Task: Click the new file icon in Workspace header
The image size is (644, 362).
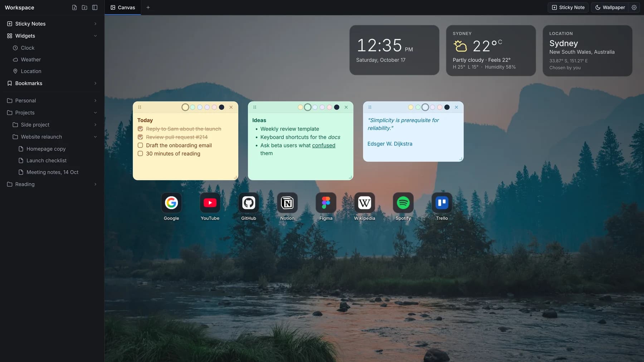Action: [74, 8]
